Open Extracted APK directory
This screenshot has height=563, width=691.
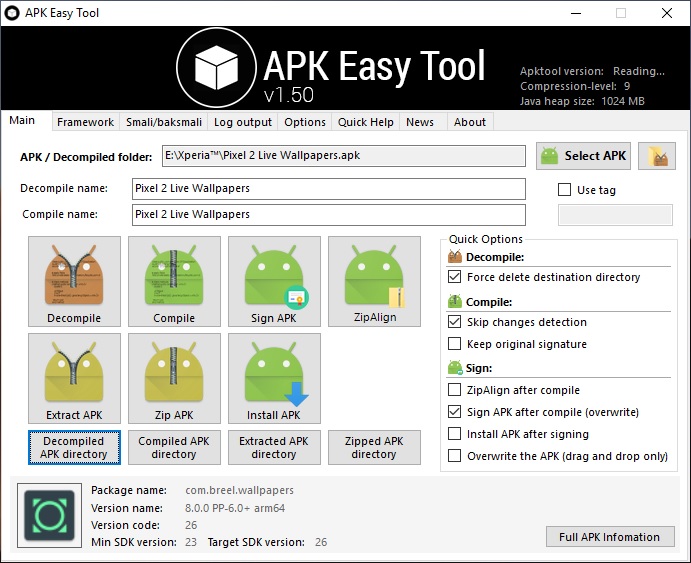274,448
